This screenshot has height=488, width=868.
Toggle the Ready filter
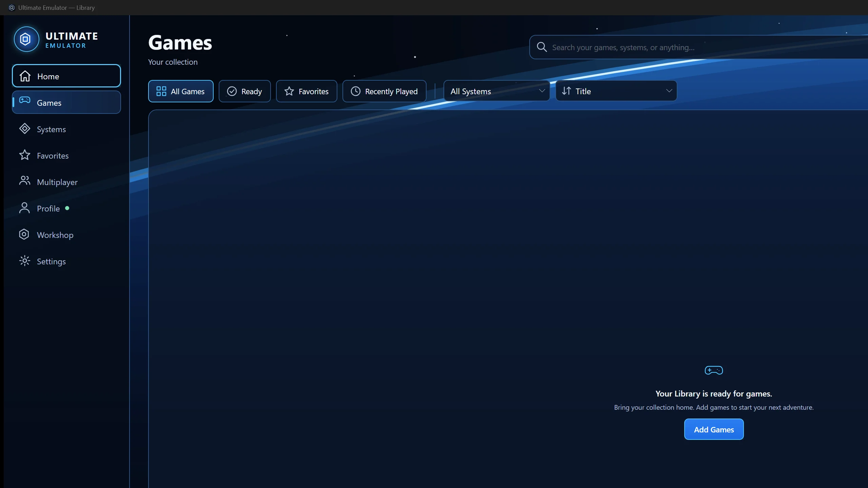point(244,91)
